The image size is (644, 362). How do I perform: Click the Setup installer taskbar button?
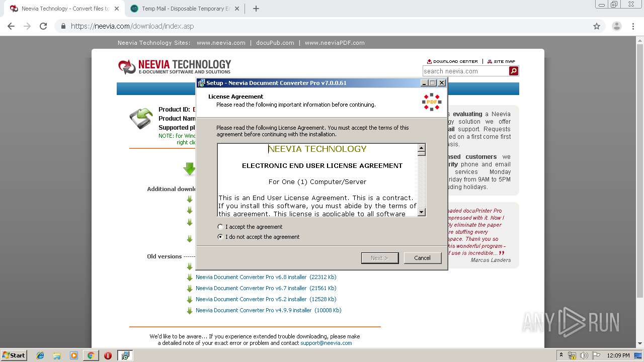click(125, 355)
